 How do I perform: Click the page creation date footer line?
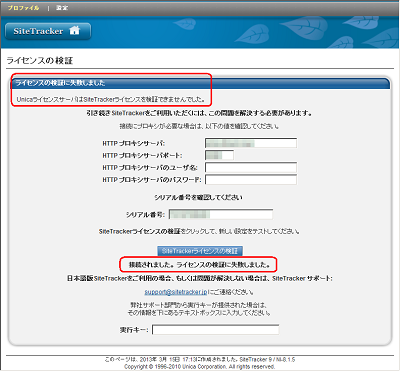click(x=200, y=359)
